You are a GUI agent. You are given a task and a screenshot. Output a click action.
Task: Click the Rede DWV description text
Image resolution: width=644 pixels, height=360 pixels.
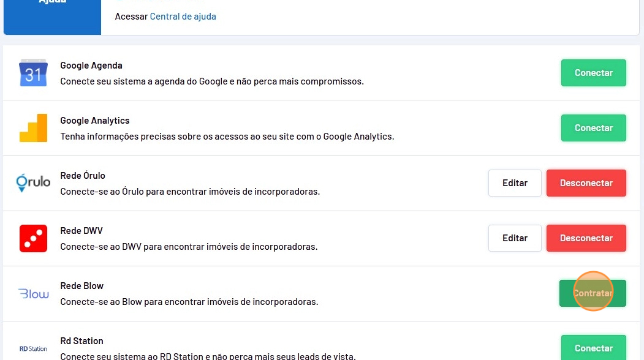189,247
